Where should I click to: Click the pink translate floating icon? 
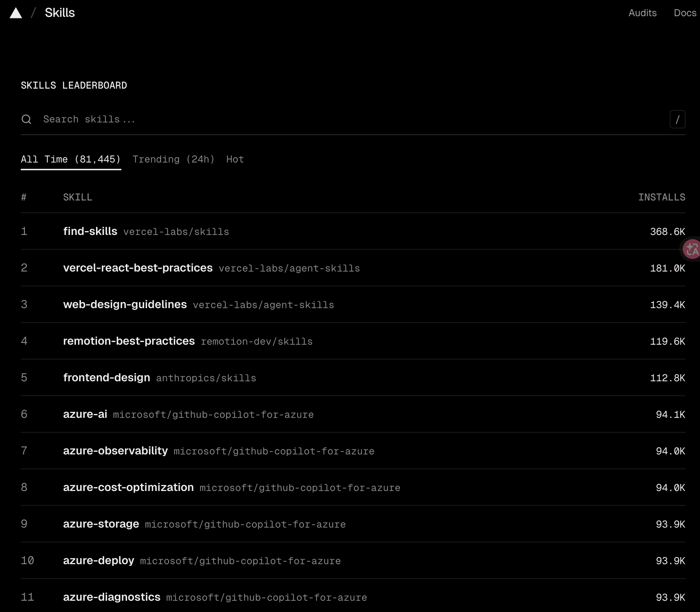pos(692,249)
